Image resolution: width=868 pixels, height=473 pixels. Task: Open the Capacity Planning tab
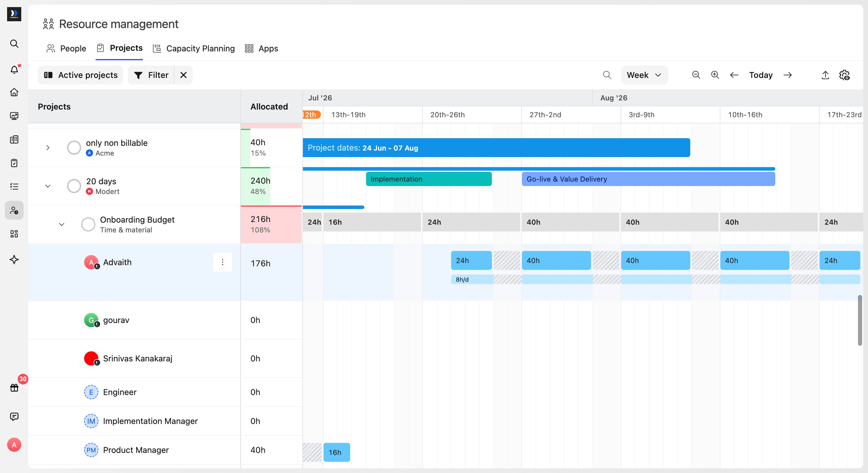pyautogui.click(x=194, y=48)
